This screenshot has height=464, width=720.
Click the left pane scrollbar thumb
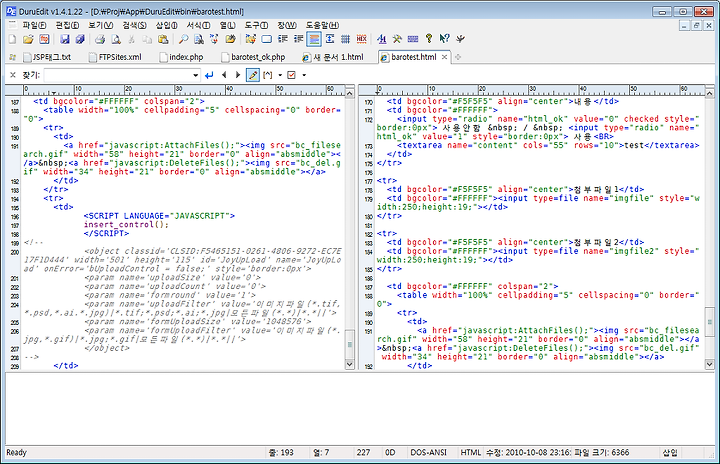click(349, 344)
